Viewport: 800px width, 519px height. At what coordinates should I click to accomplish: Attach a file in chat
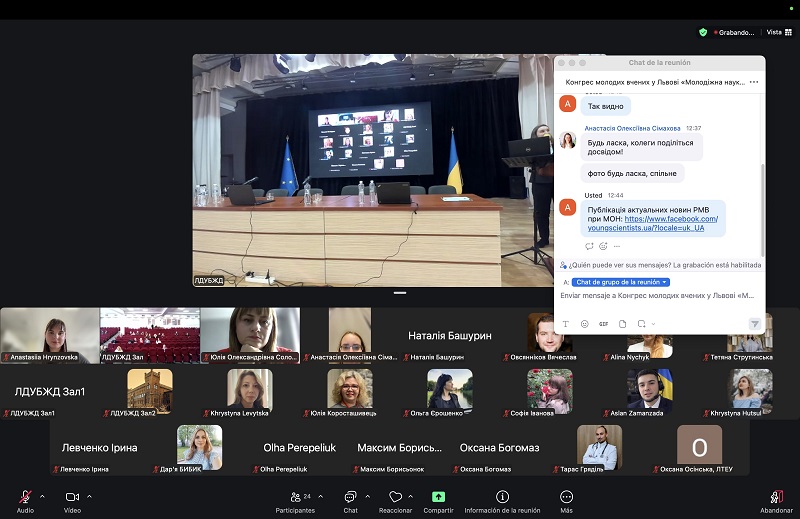622,324
